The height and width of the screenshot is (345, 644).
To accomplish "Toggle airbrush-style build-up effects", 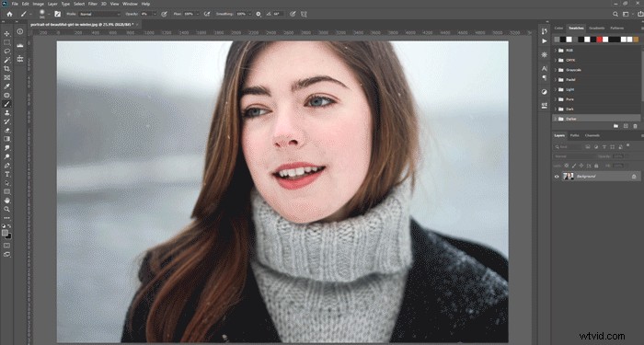I will 207,14.
